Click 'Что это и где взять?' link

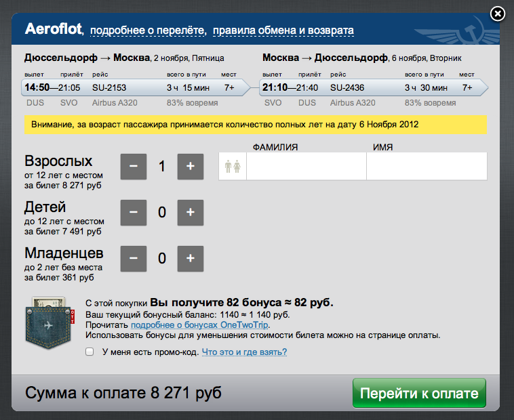(x=244, y=352)
